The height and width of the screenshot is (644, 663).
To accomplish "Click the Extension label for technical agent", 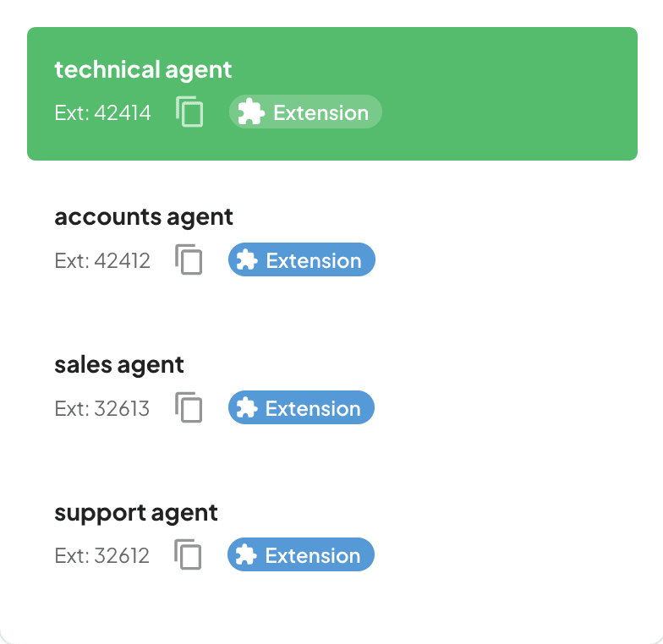I will tap(321, 112).
